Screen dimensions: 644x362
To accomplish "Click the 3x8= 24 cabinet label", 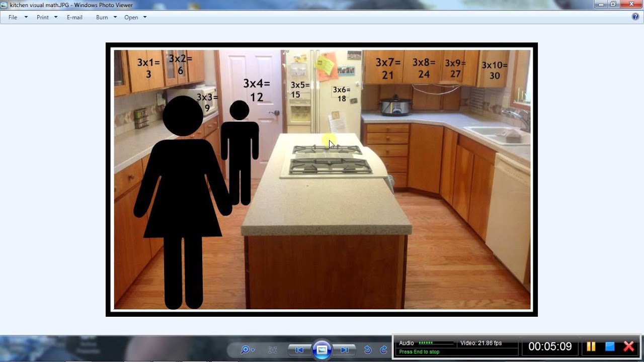I will 424,68.
